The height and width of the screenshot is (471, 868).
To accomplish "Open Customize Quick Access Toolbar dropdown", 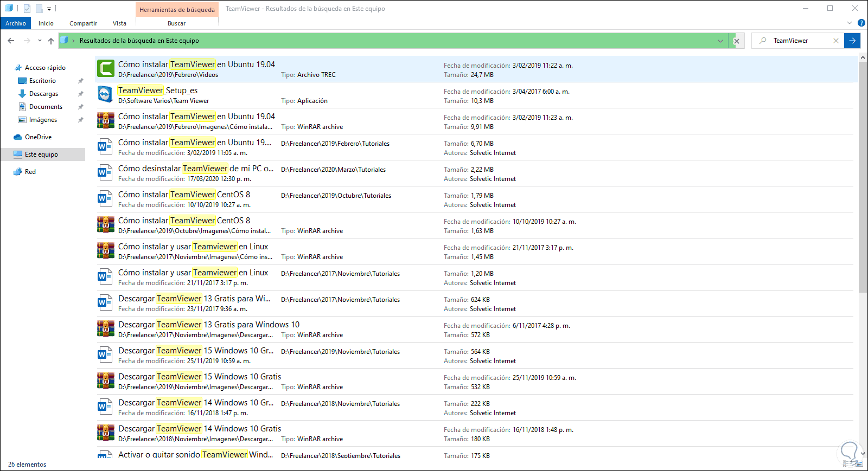I will pyautogui.click(x=49, y=9).
